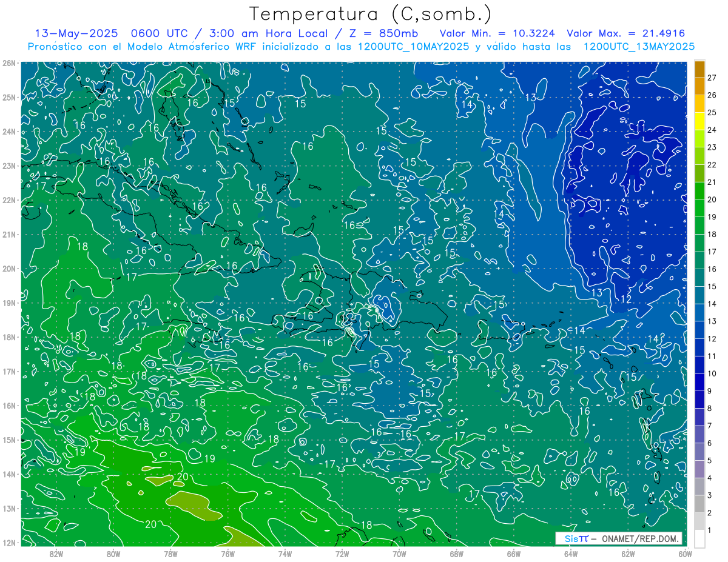Screen dimensions: 728x562
Task: Click the "18N" latitude axis label
Action: [9, 337]
